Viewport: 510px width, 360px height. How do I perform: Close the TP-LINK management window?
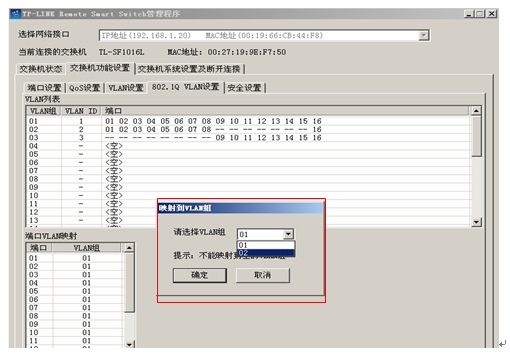tap(492, 14)
